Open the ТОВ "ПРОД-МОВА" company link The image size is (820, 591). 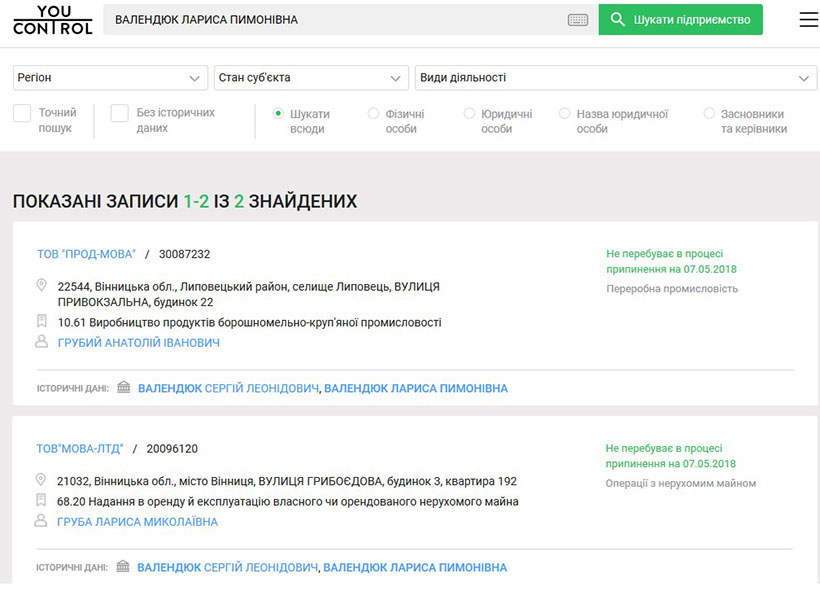[85, 255]
